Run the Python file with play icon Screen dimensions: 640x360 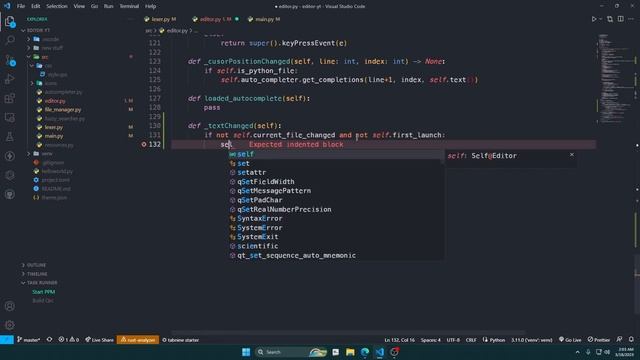[594, 19]
